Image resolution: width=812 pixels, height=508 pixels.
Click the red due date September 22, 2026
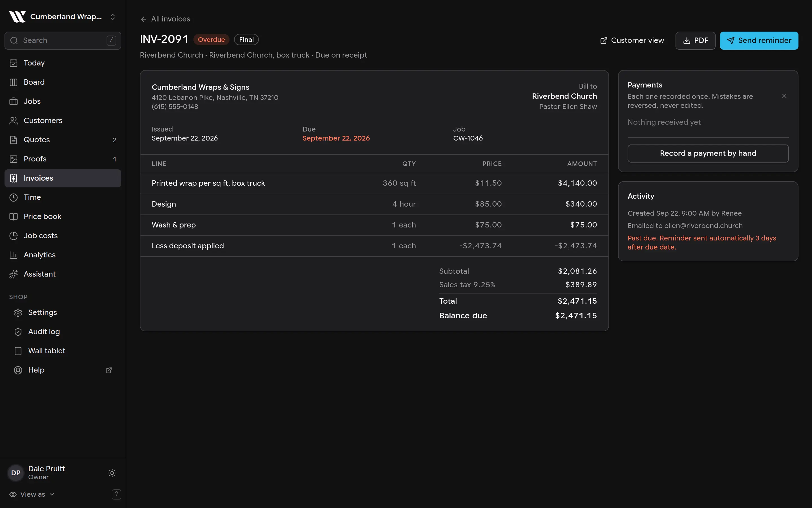[x=336, y=138]
